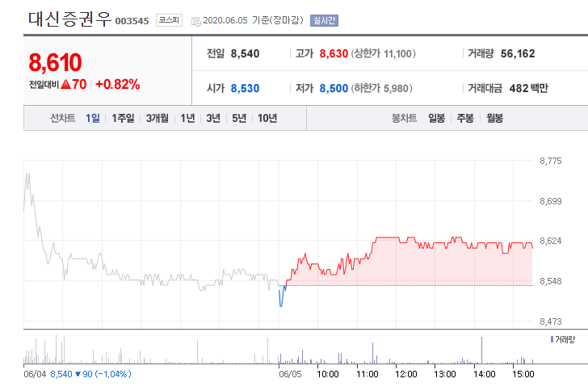
Task: Click the 13:00 time axis label
Action: (445, 374)
